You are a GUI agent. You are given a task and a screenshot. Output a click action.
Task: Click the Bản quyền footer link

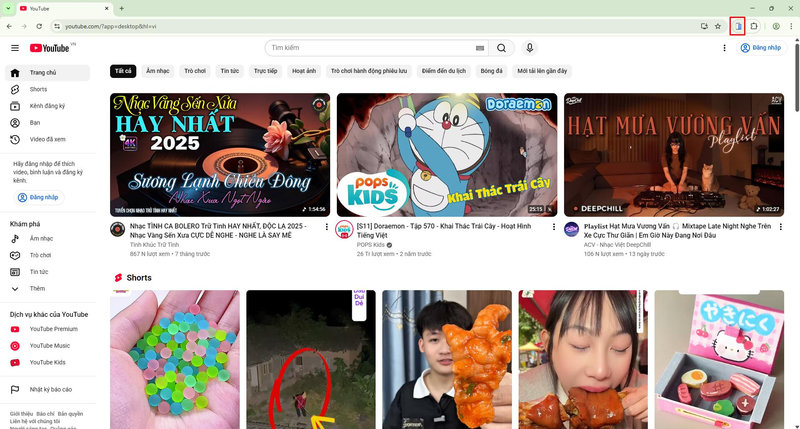point(70,414)
